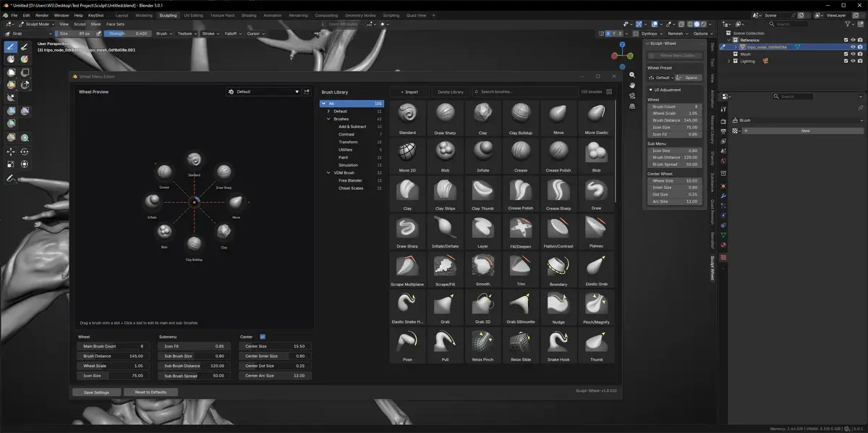Open the Sculpt menu

coord(80,24)
